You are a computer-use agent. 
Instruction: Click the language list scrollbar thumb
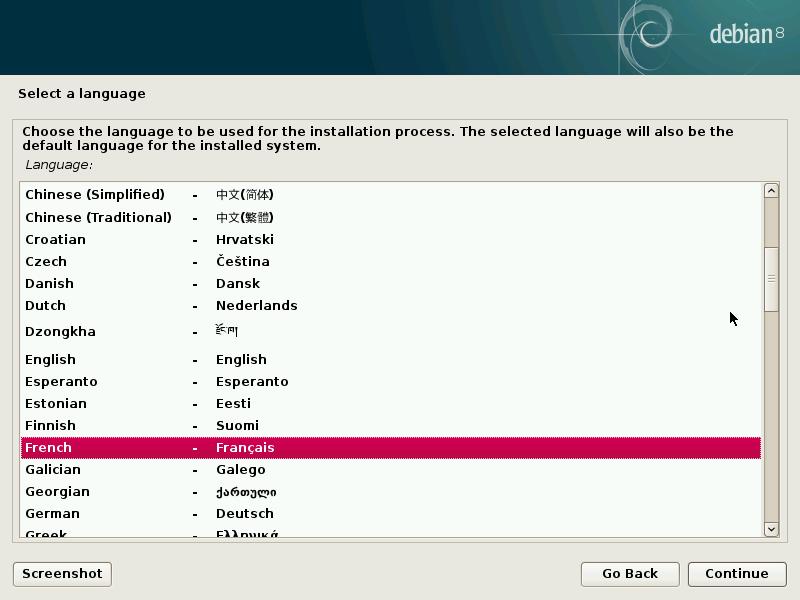[771, 279]
